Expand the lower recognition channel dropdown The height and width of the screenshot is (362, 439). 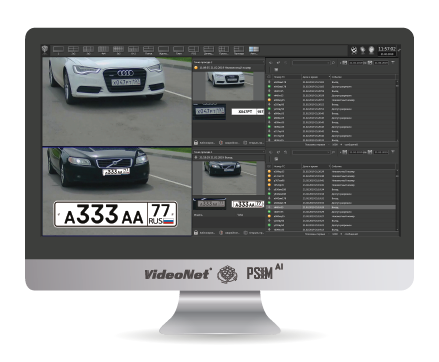coord(229,152)
